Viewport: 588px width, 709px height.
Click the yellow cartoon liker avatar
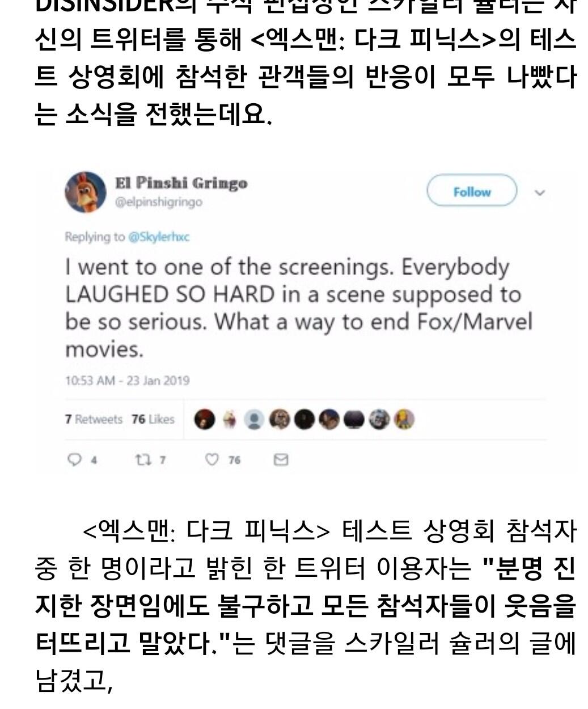pyautogui.click(x=405, y=420)
